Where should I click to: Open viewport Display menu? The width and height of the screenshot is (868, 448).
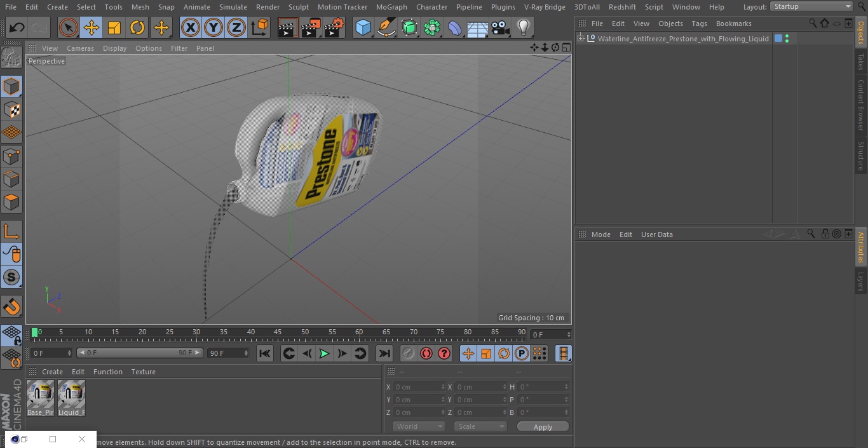114,48
